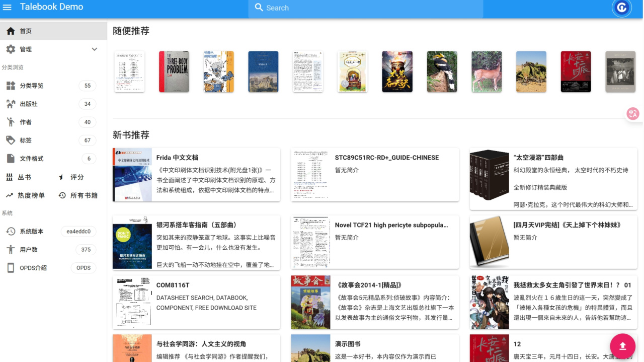Screen dimensions: 644x362
Task: Click the 系统版本 version icon
Action: (x=11, y=232)
